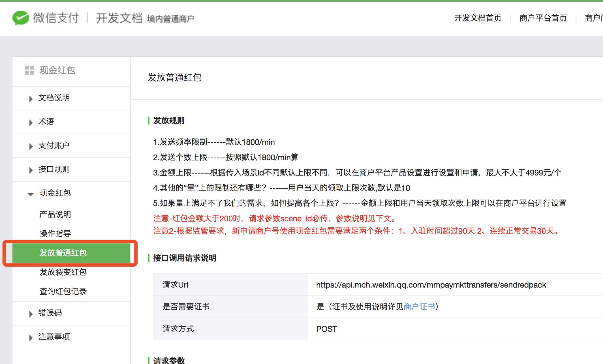Open the 查询红包记录 page
This screenshot has width=603, height=364.
[63, 291]
